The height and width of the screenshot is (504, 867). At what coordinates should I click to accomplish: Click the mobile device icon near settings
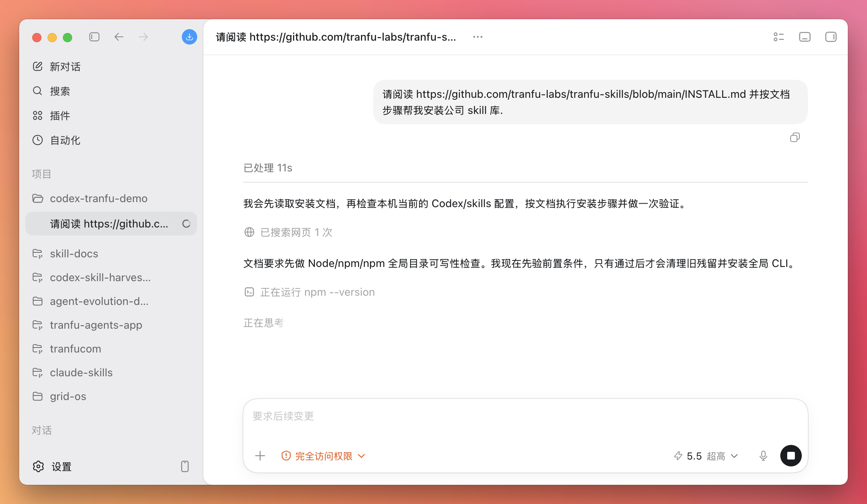[185, 466]
